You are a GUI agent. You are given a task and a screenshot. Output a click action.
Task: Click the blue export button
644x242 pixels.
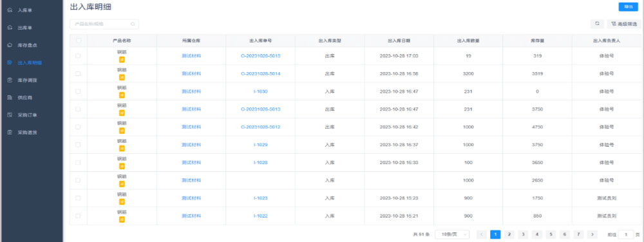(628, 7)
